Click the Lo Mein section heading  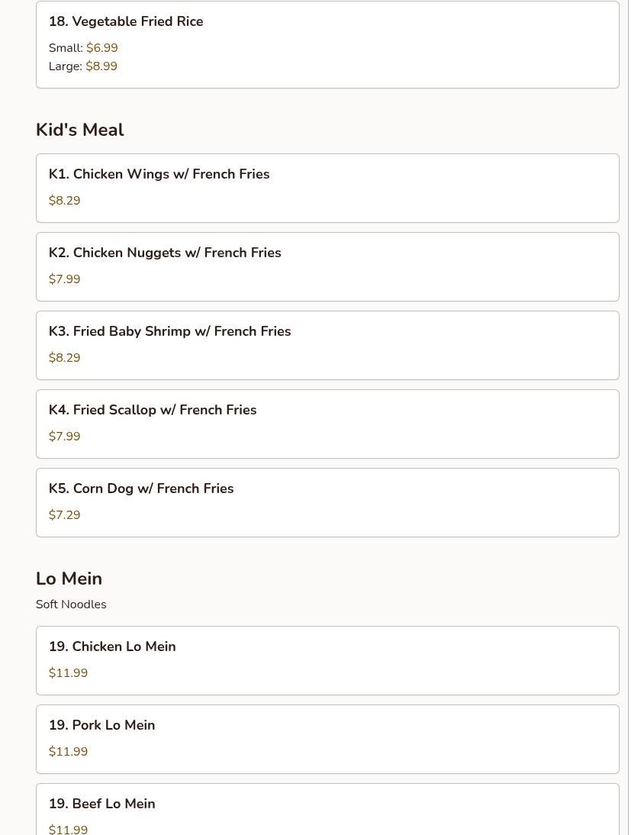point(69,579)
